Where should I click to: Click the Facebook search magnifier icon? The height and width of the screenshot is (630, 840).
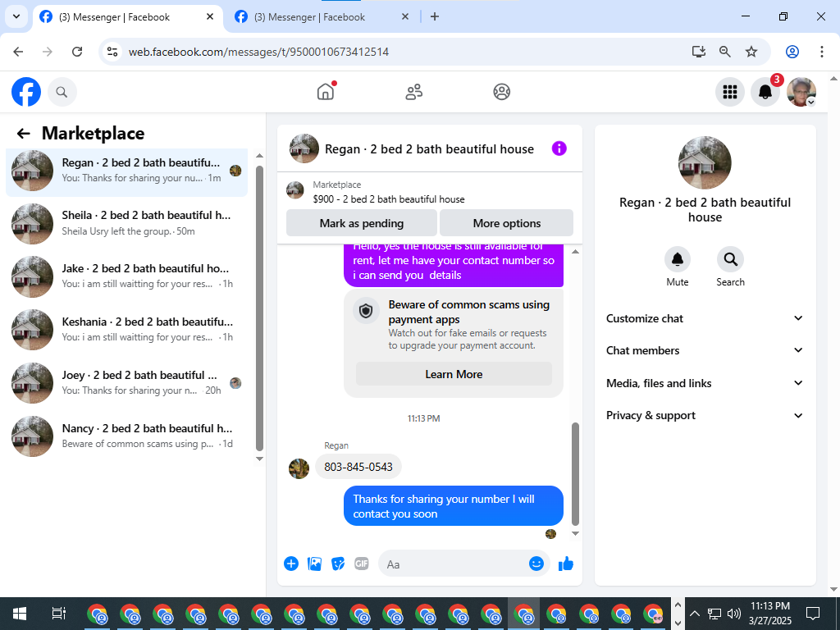[x=62, y=92]
